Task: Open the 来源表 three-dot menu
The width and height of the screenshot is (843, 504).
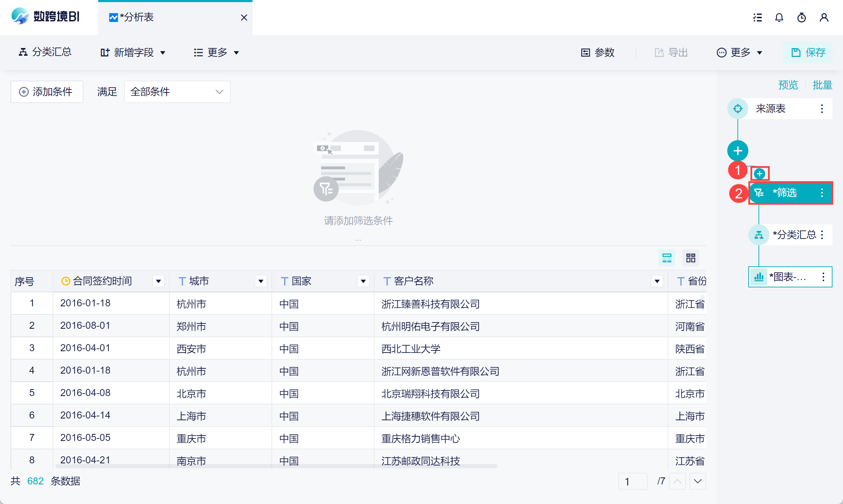Action: click(x=822, y=109)
